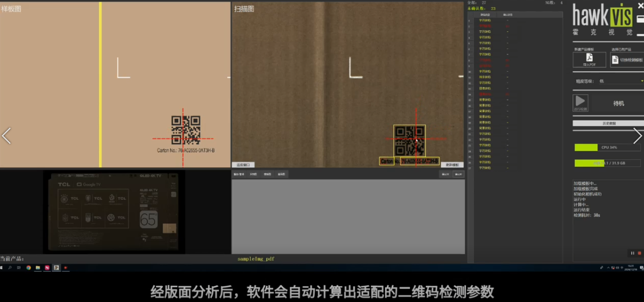
Task: Click the 更新模板 update template button
Action: 452,165
